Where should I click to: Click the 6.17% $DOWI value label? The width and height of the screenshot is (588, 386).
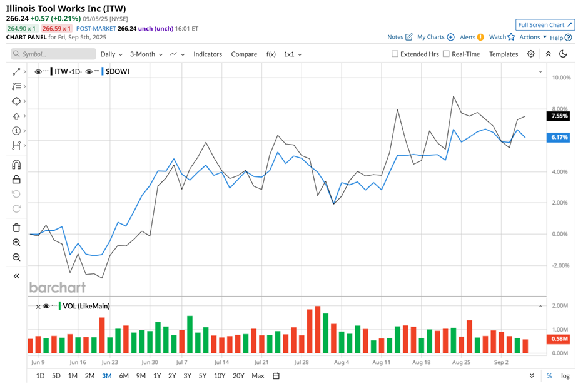(x=559, y=137)
